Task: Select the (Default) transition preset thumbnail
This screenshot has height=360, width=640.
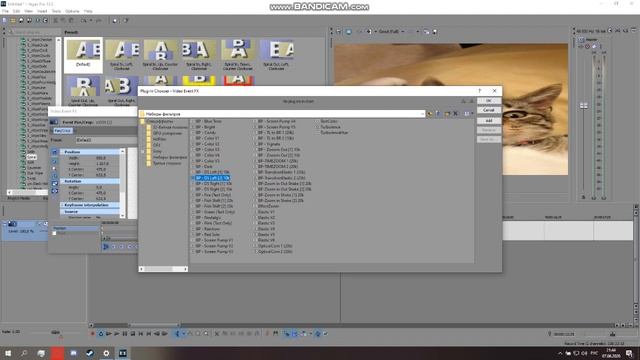Action: click(83, 54)
